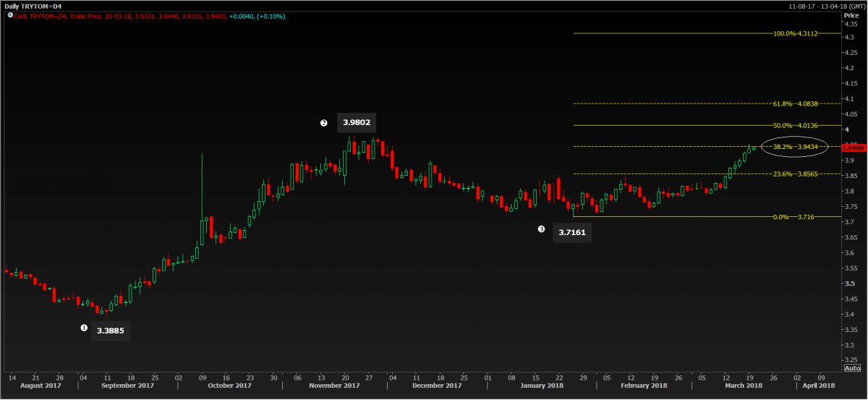Click the tall green October spike candle
Image resolution: width=868 pixels, height=400 pixels.
pos(202,199)
